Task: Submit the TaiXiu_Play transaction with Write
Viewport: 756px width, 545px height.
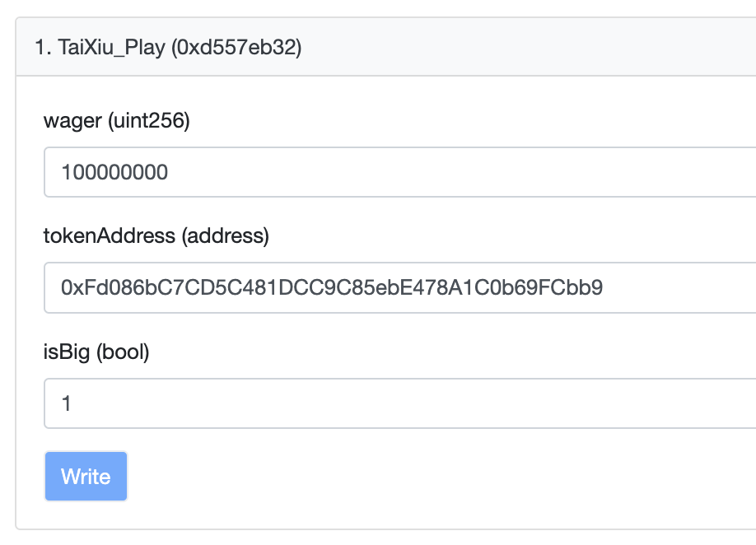Action: click(x=86, y=477)
